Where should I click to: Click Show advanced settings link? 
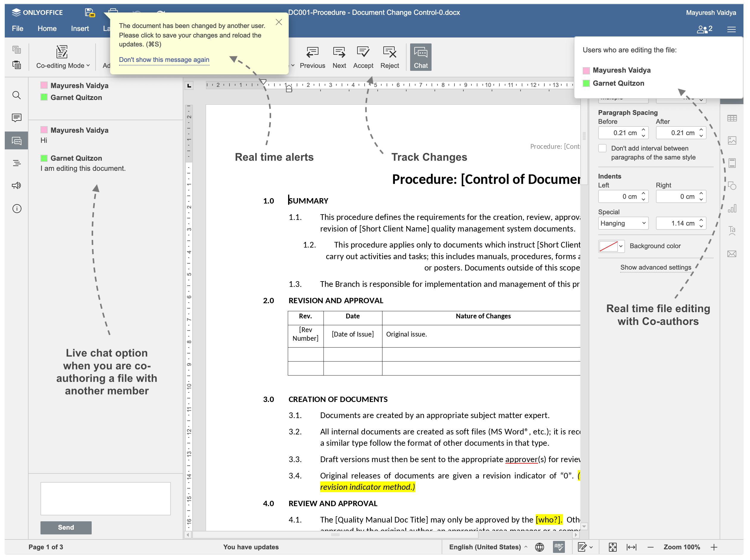pos(655,268)
